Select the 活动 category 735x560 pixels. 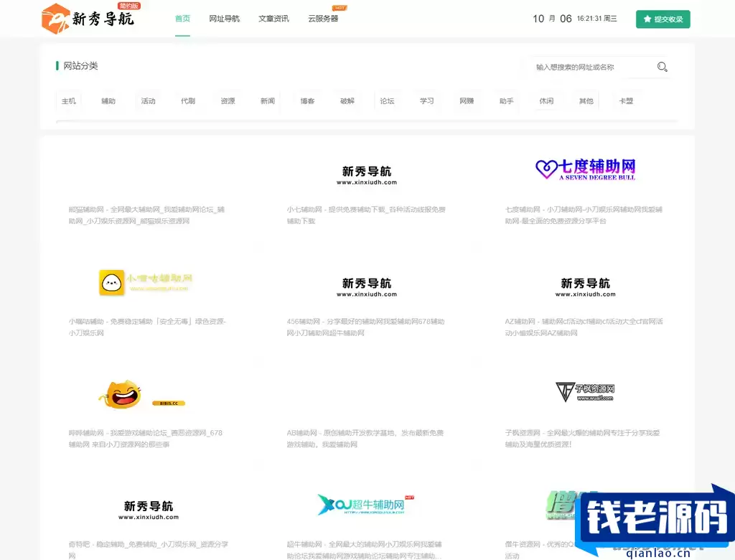(x=148, y=101)
